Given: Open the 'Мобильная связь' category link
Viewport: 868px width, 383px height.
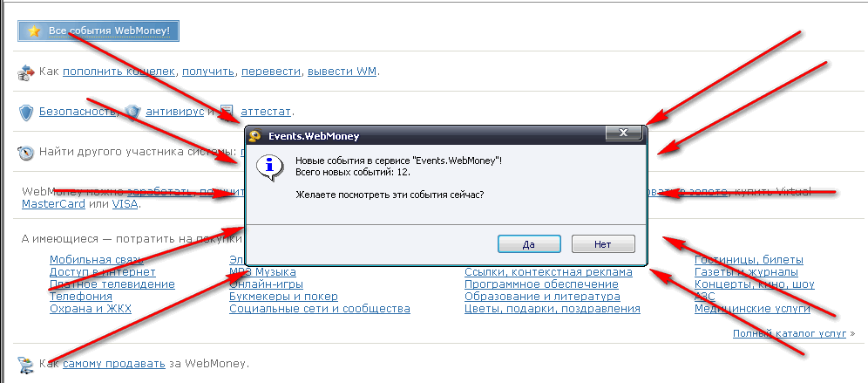Looking at the screenshot, I should point(92,260).
